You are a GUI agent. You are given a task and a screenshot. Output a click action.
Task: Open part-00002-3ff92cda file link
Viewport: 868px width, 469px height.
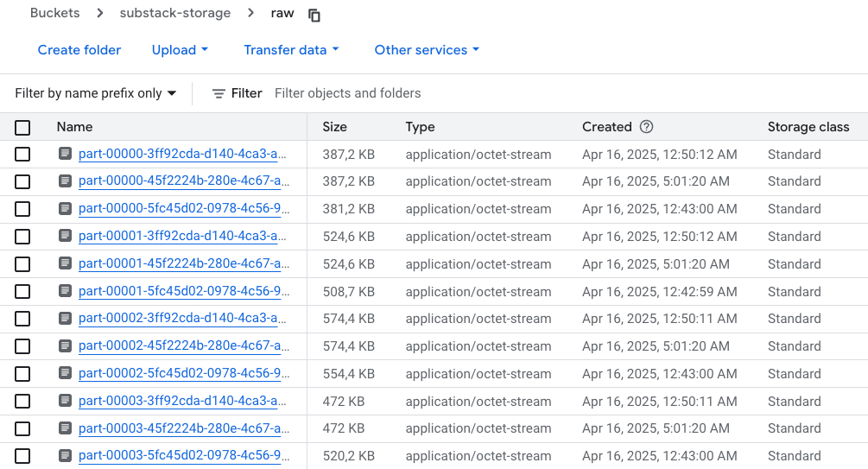[182, 319]
